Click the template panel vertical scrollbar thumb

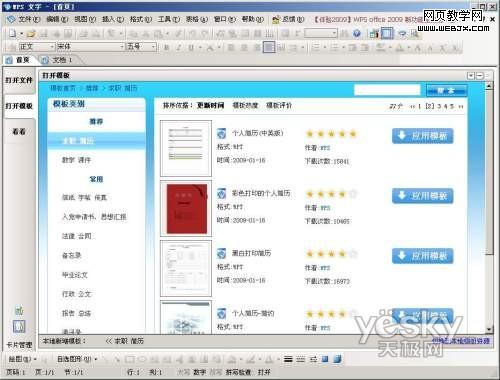pyautogui.click(x=488, y=172)
